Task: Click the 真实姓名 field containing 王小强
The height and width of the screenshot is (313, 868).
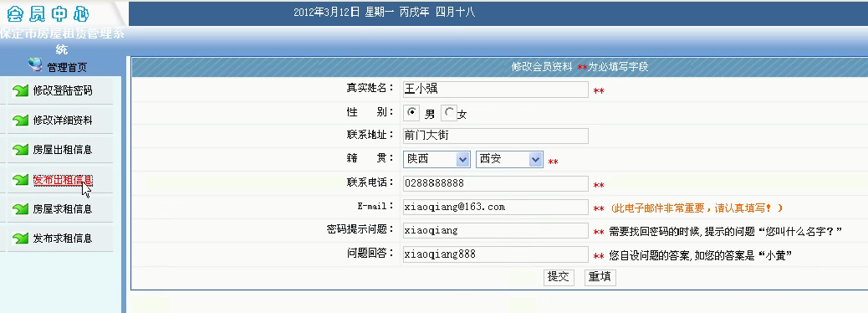Action: (x=495, y=90)
